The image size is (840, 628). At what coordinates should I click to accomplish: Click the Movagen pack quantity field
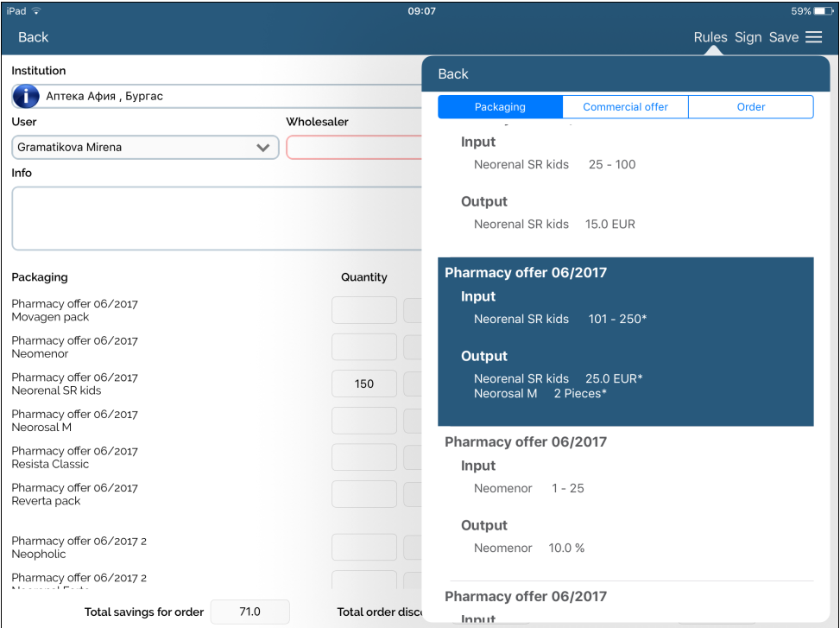(364, 310)
